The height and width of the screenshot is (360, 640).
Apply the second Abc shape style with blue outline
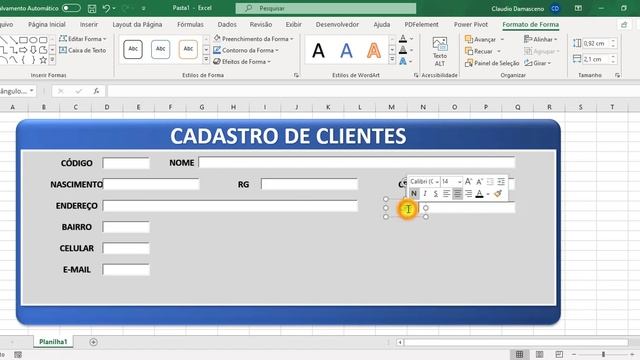click(160, 49)
